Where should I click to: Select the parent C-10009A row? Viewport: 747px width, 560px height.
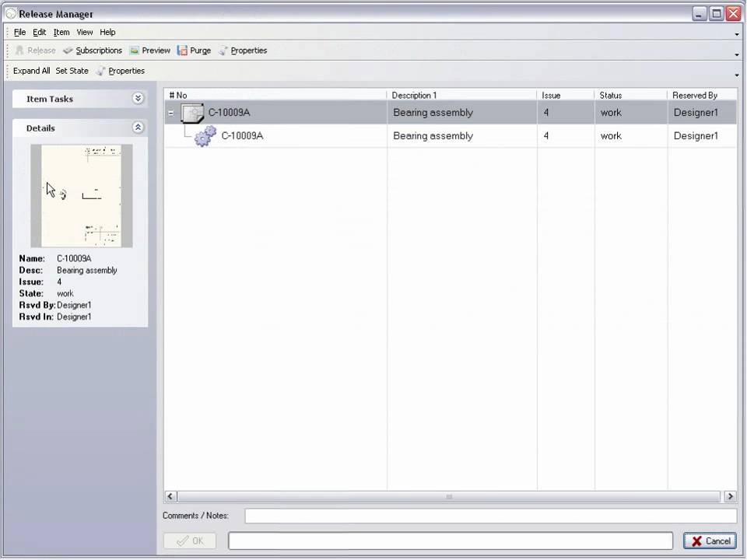(x=451, y=113)
